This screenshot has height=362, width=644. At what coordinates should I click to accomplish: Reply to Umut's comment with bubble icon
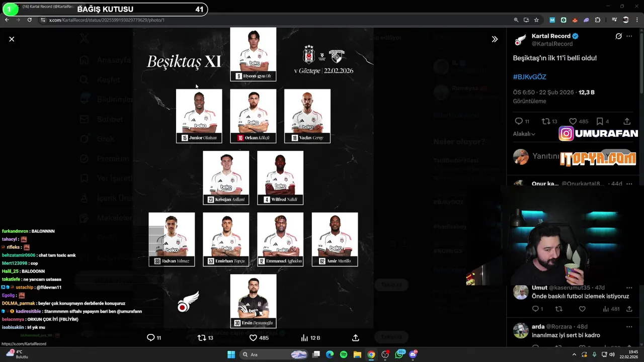pos(535,309)
